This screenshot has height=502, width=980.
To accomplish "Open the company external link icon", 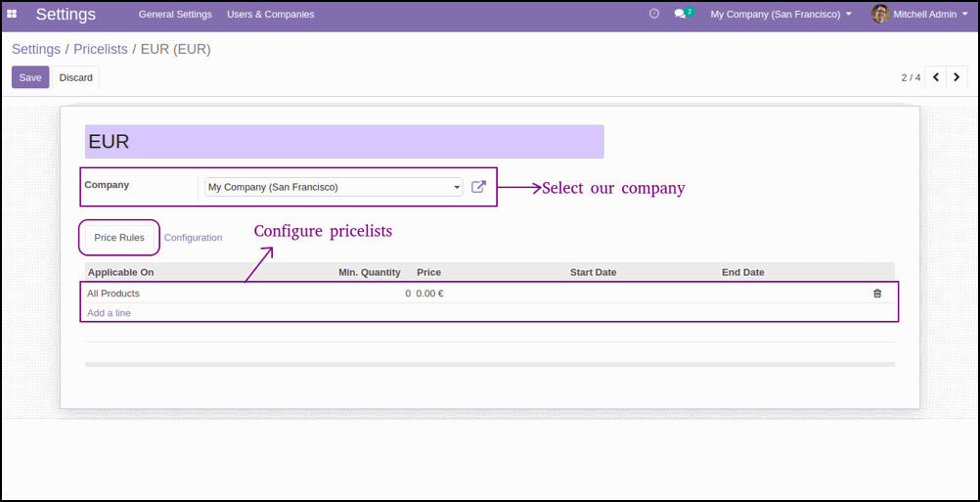I will pyautogui.click(x=478, y=186).
